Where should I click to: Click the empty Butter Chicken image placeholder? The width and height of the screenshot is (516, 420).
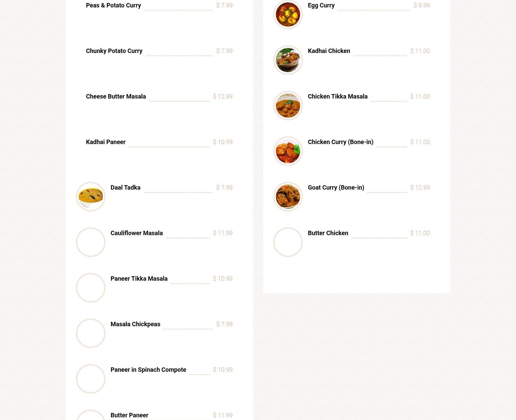[288, 242]
